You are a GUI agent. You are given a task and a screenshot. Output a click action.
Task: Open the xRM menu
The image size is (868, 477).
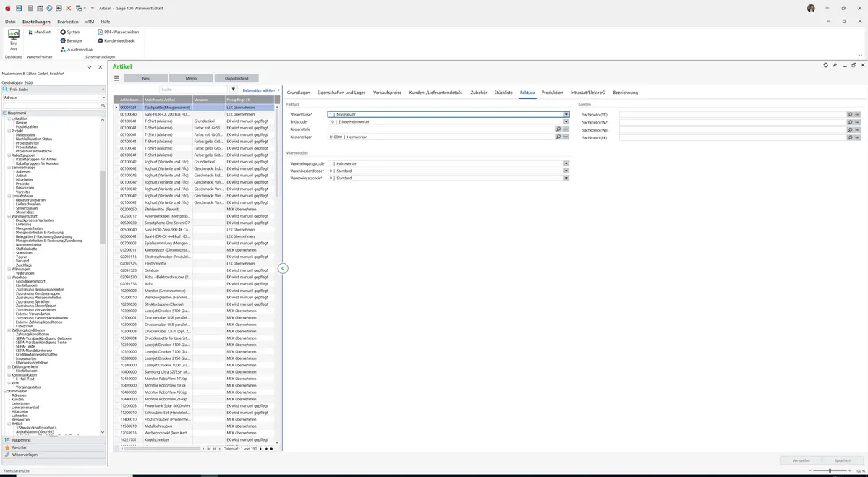point(90,22)
